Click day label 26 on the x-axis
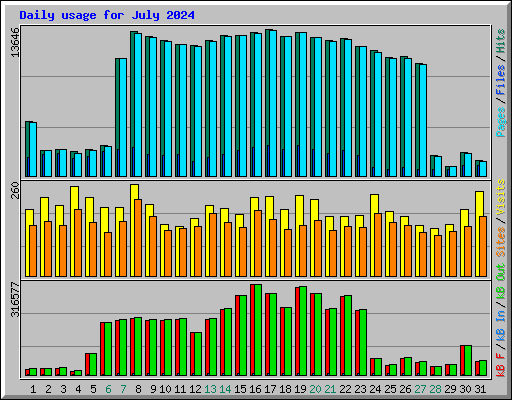The image size is (512, 400). point(405,389)
